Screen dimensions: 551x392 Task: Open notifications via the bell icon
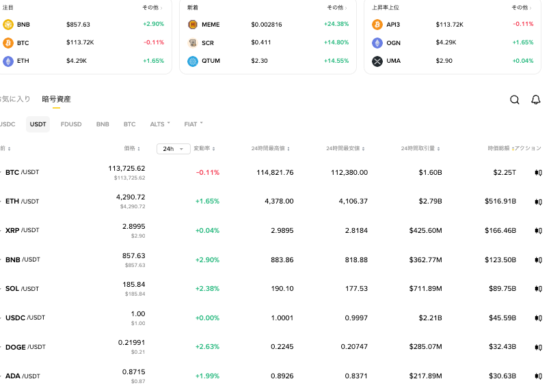click(x=536, y=100)
